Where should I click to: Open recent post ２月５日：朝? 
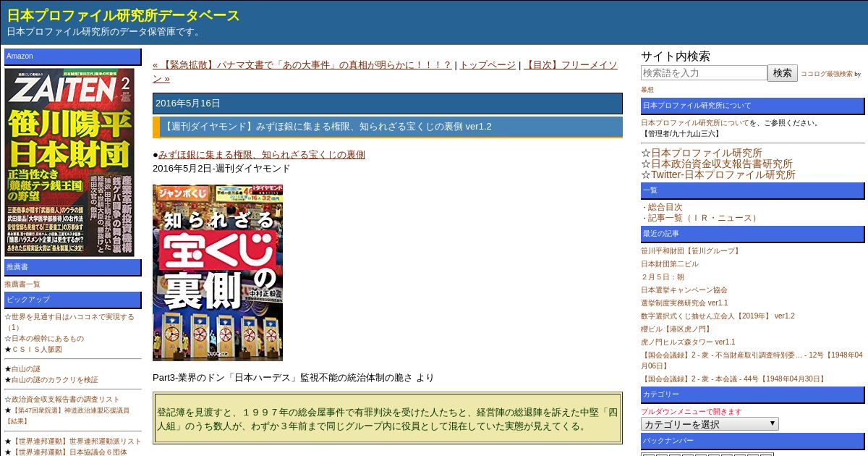(663, 277)
